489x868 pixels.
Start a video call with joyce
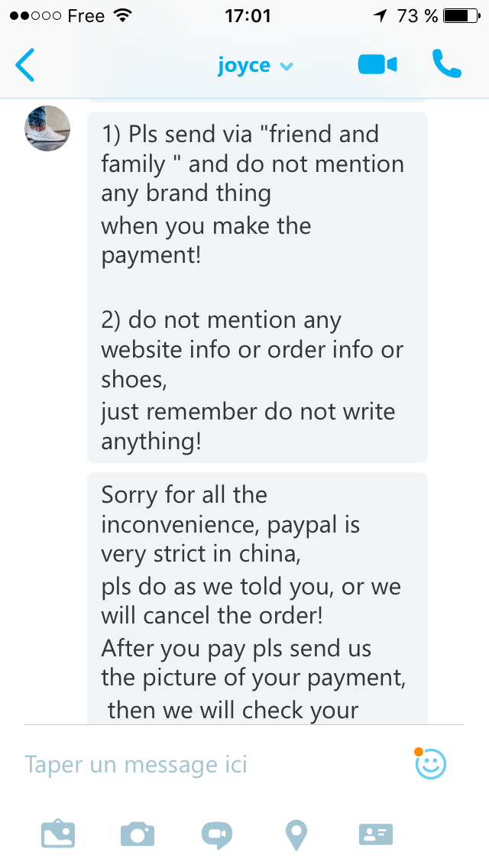pos(377,65)
